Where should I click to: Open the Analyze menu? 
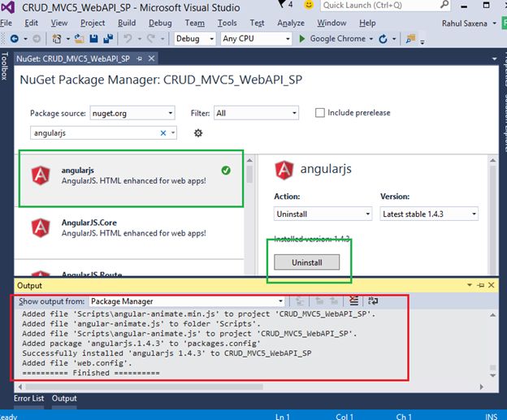[291, 23]
